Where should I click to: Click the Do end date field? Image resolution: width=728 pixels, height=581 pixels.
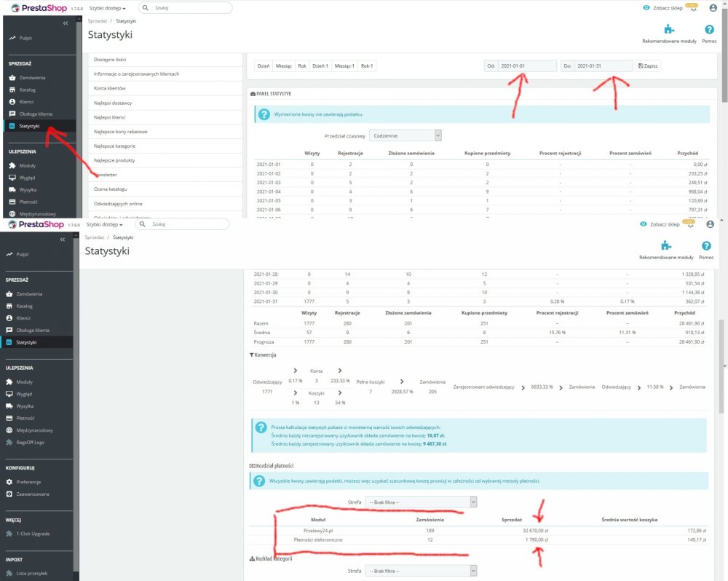pos(604,66)
